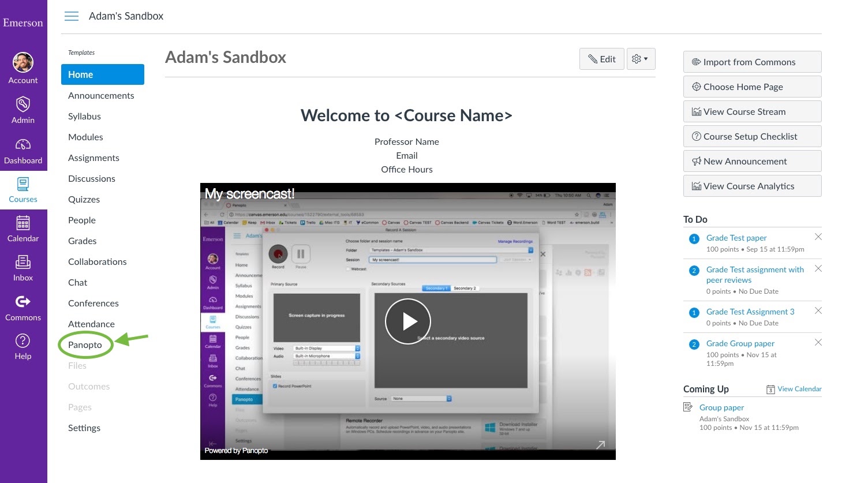The height and width of the screenshot is (483, 868).
Task: Open Conferences in course navigation
Action: tap(93, 303)
